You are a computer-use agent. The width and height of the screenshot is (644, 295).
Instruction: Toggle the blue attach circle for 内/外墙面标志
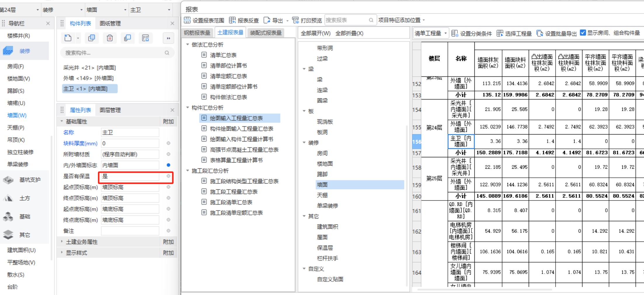click(168, 165)
